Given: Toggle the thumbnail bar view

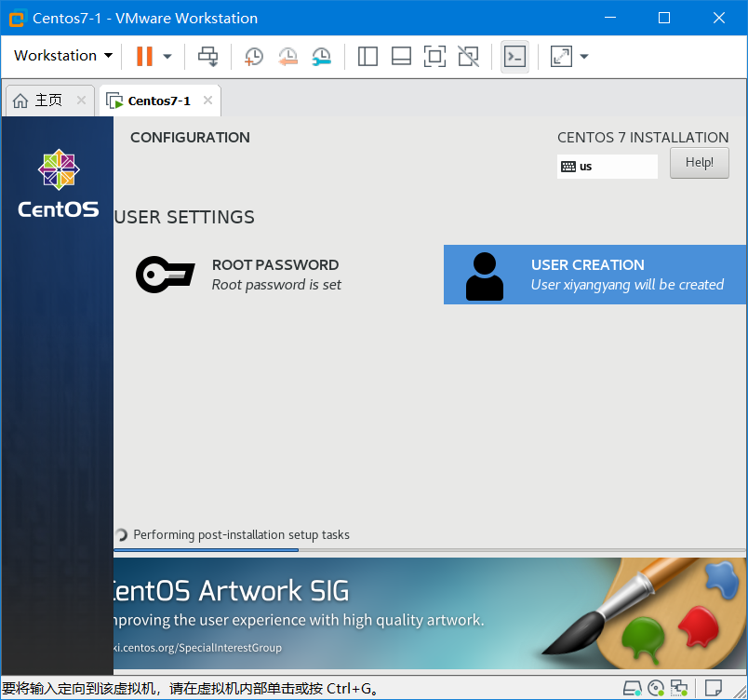Looking at the screenshot, I should pos(401,56).
